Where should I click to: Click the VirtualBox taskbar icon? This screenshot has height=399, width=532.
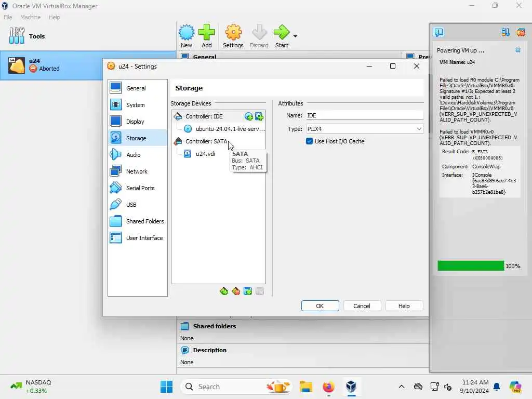click(x=351, y=387)
